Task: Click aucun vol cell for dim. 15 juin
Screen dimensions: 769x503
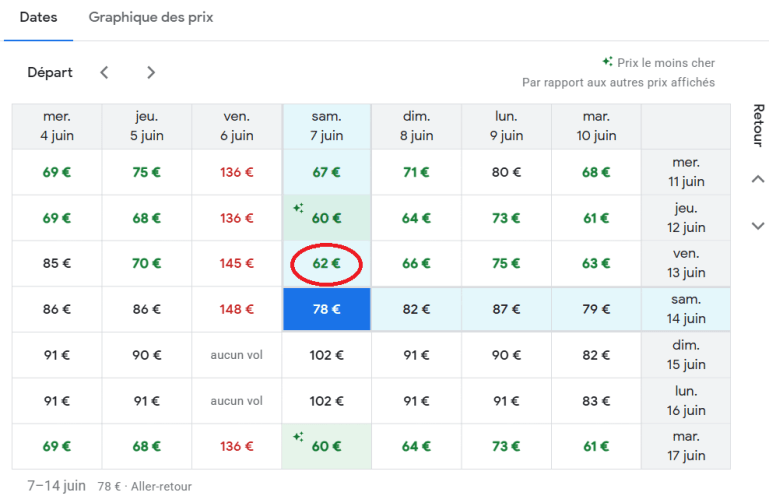Action: click(x=236, y=355)
